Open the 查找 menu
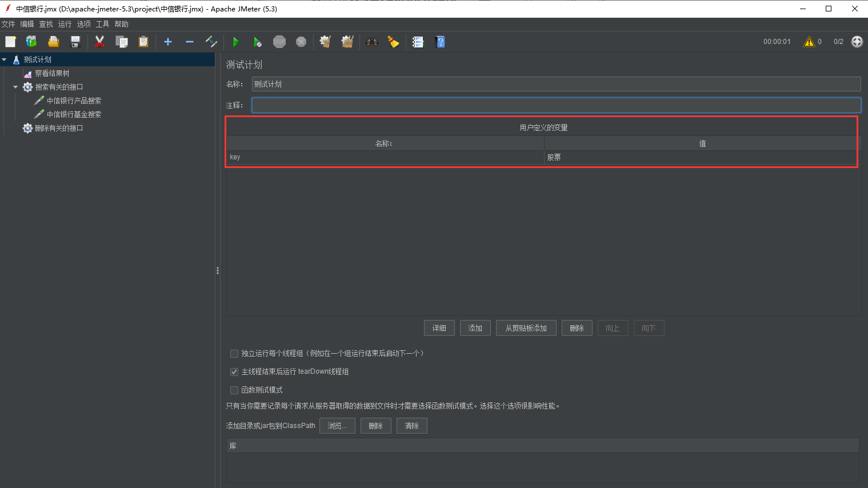Viewport: 868px width, 488px height. pyautogui.click(x=46, y=24)
